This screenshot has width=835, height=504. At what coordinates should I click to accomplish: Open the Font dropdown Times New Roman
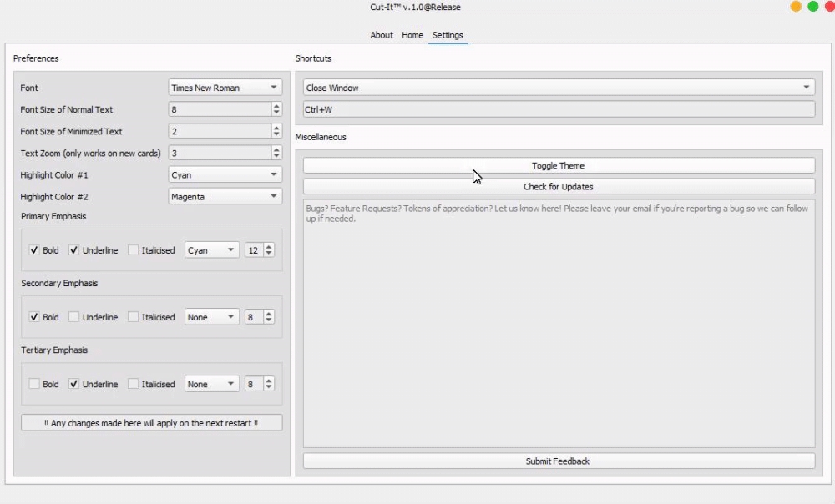click(225, 88)
